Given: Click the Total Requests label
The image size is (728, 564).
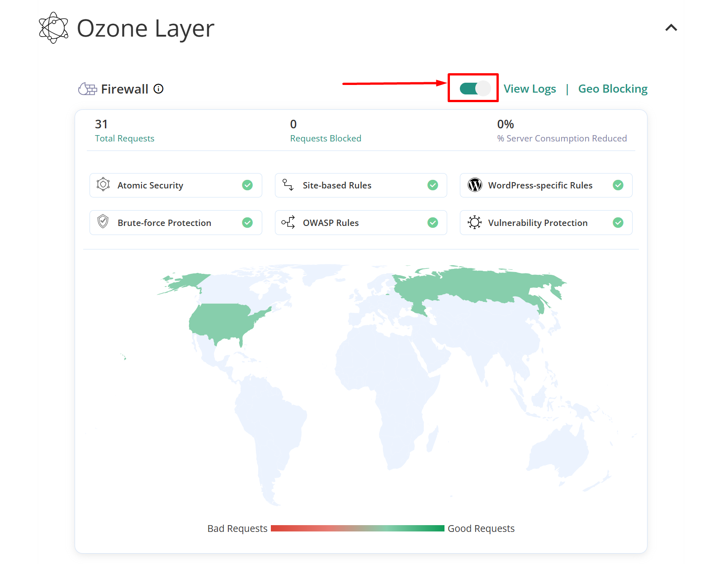Looking at the screenshot, I should (124, 138).
